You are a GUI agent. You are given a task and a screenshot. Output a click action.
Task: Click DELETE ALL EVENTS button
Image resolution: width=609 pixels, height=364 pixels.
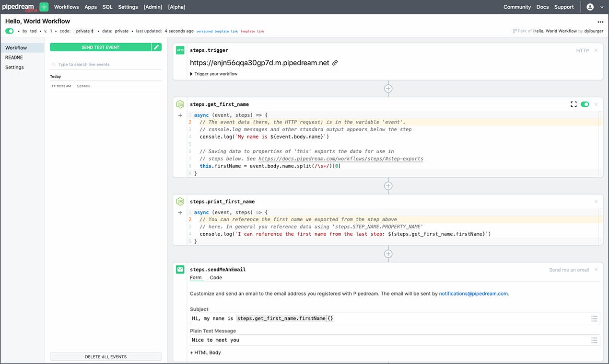pyautogui.click(x=105, y=357)
